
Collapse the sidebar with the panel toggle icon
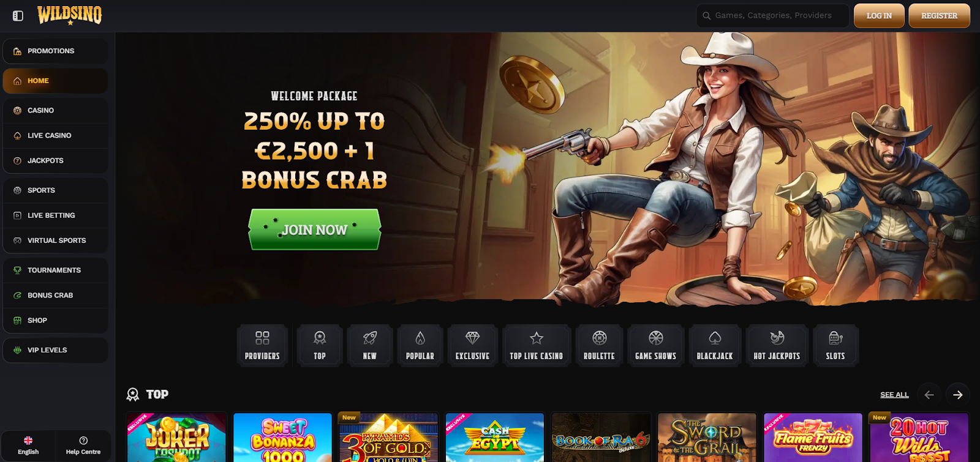click(x=18, y=16)
